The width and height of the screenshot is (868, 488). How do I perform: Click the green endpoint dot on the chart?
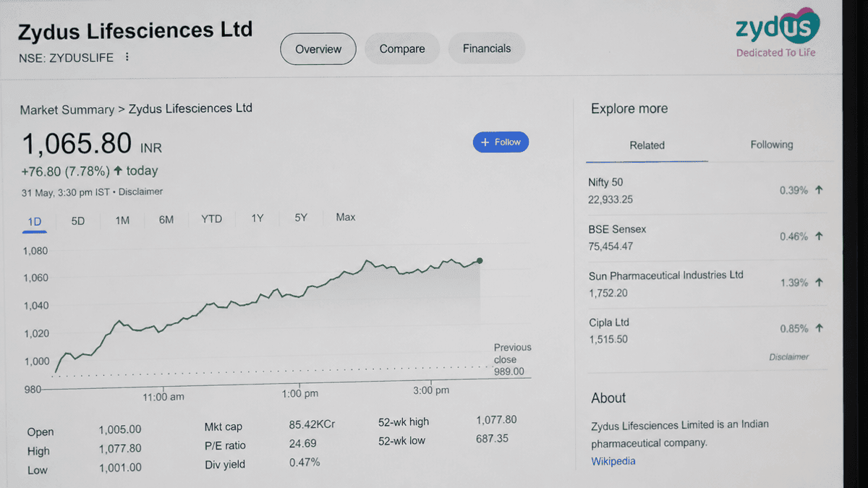[x=480, y=260]
